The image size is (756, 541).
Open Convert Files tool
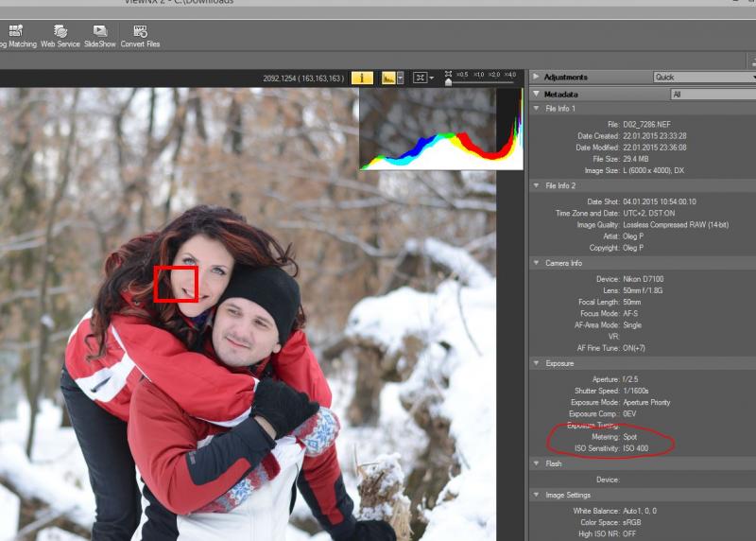click(140, 36)
